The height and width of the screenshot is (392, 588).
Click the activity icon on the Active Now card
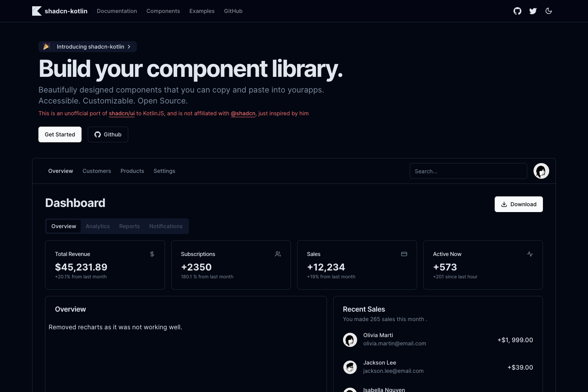(x=530, y=254)
